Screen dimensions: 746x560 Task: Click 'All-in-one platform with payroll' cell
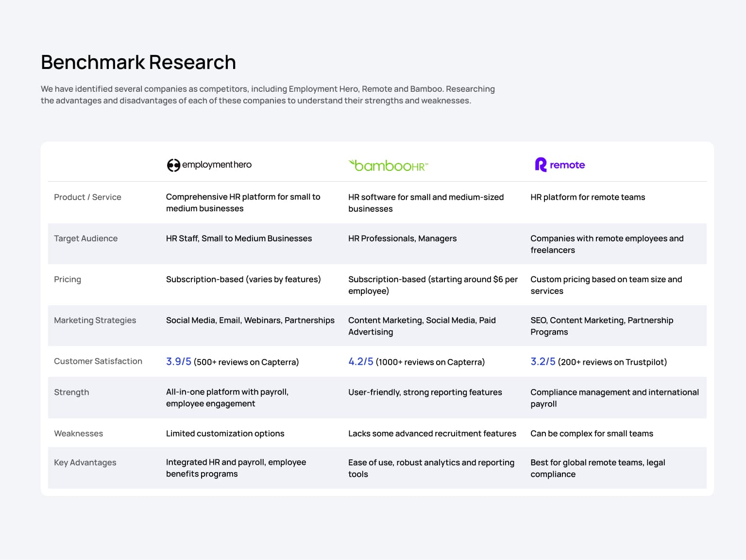227,398
